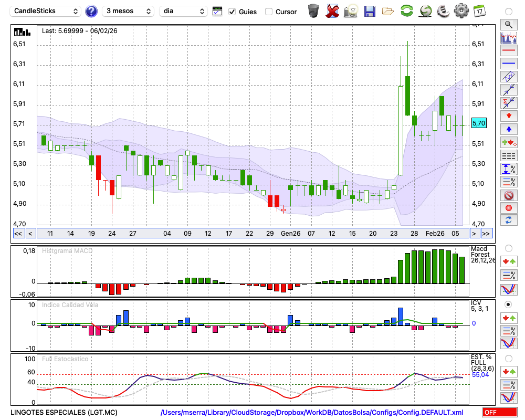The width and height of the screenshot is (525, 420).
Task: Open the dia interval dropdown
Action: tap(183, 11)
